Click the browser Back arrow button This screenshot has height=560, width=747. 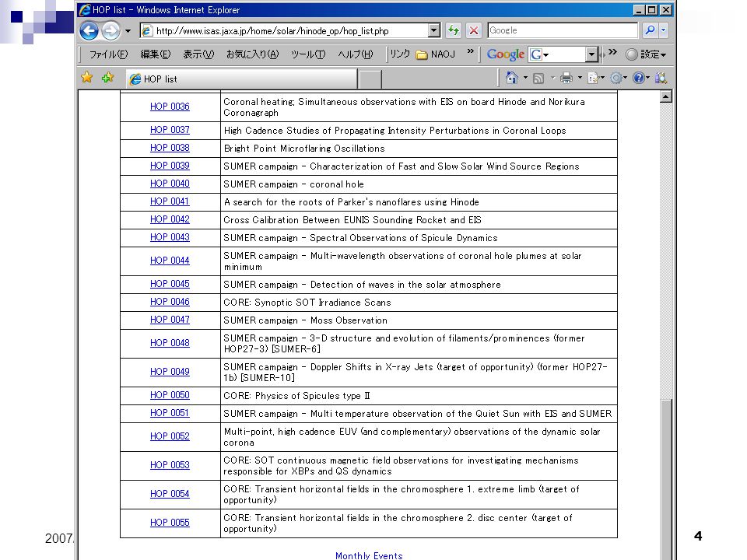coord(89,31)
